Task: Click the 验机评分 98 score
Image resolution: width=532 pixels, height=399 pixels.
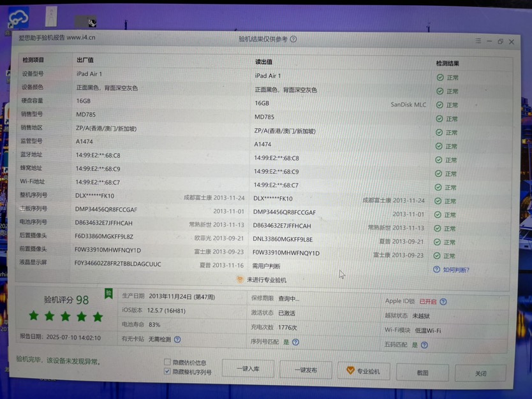Action: click(66, 300)
